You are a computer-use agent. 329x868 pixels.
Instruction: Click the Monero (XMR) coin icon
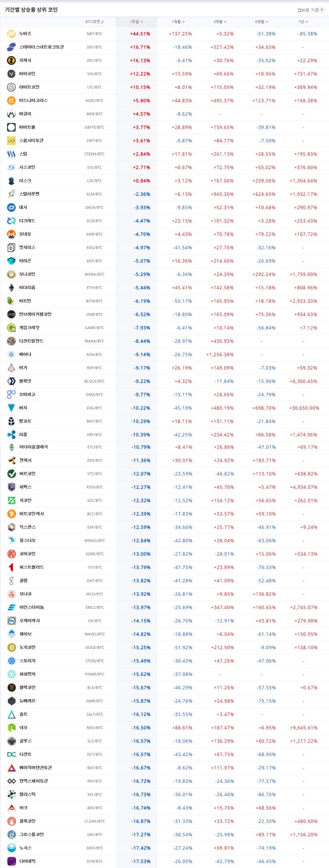[x=11, y=234]
